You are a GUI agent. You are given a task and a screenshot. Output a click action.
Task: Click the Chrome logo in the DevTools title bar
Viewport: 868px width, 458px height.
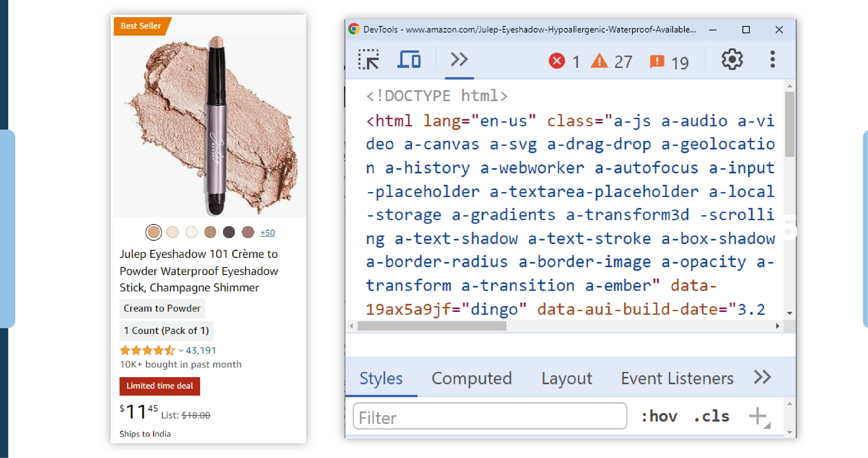(x=354, y=29)
